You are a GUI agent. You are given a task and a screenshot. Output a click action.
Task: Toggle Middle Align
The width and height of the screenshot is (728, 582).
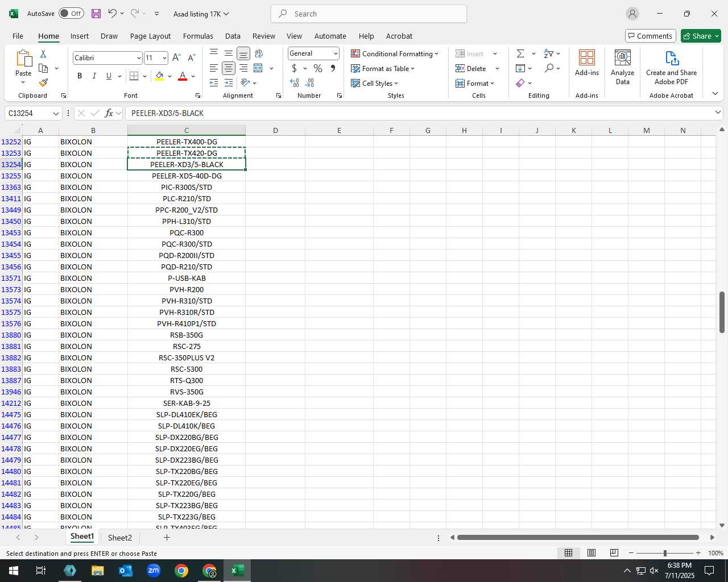[x=229, y=53]
